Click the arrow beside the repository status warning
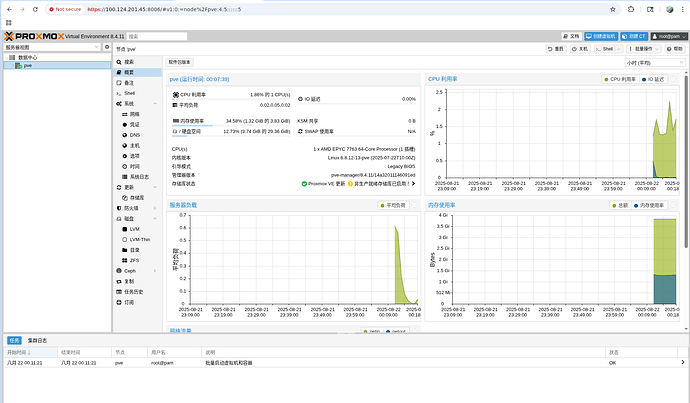Viewport: 690px width, 403px height. [x=414, y=184]
